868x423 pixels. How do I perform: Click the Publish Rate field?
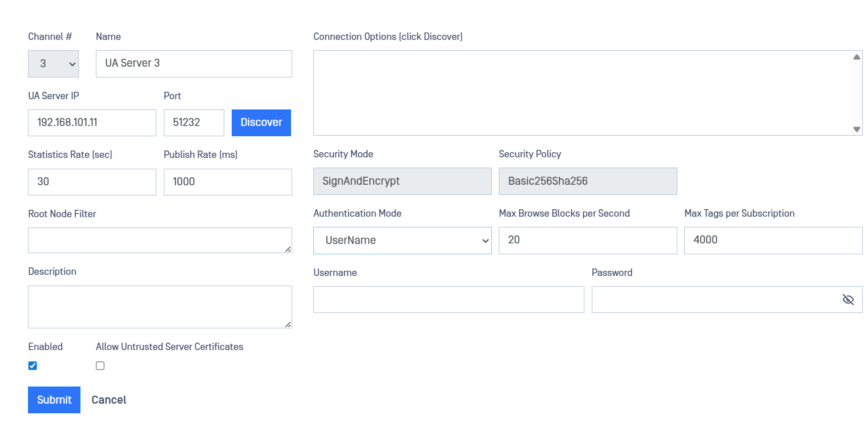pos(228,182)
